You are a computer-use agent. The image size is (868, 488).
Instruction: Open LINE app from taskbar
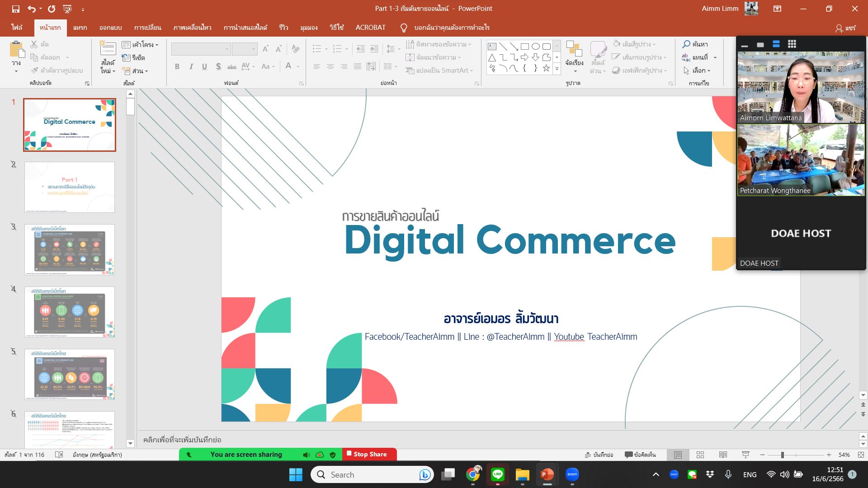tap(497, 474)
